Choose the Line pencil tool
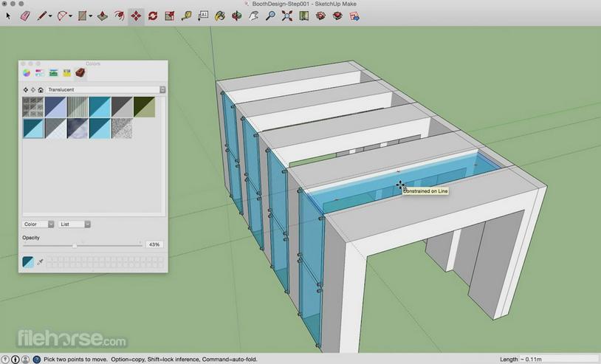This screenshot has width=601, height=364. (x=42, y=16)
